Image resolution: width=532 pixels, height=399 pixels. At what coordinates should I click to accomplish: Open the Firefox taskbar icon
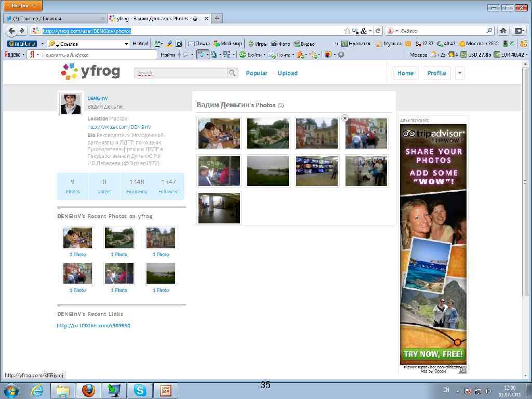[x=88, y=391]
